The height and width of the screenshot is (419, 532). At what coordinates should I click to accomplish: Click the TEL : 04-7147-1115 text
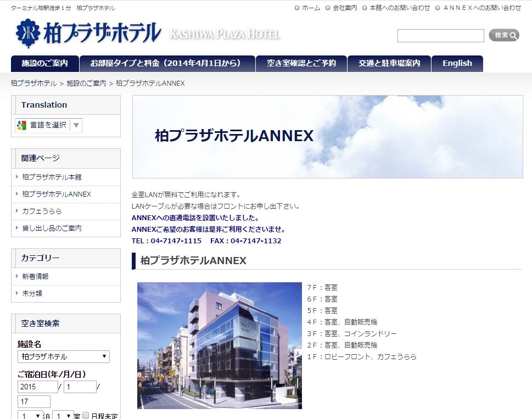pyautogui.click(x=166, y=241)
